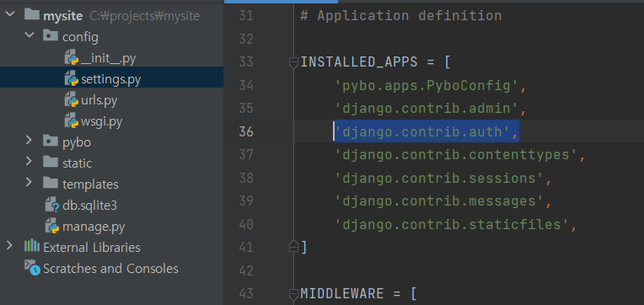Click the MIDDLEWARE variable name
The image size is (644, 305).
[342, 294]
